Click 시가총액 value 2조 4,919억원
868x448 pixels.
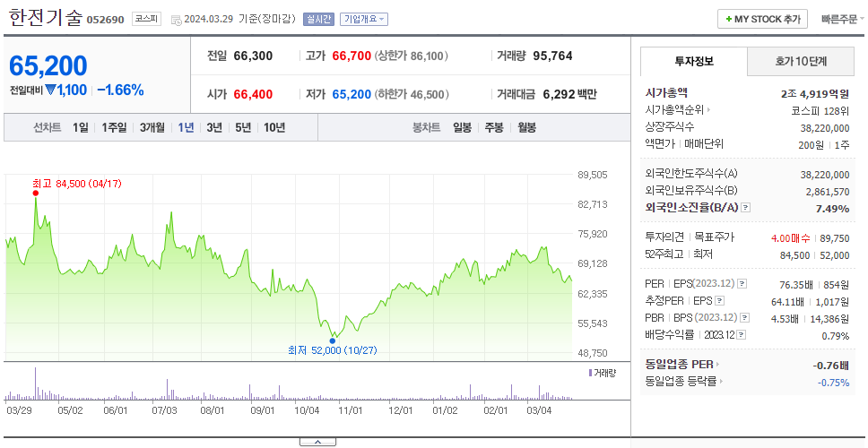pos(815,94)
